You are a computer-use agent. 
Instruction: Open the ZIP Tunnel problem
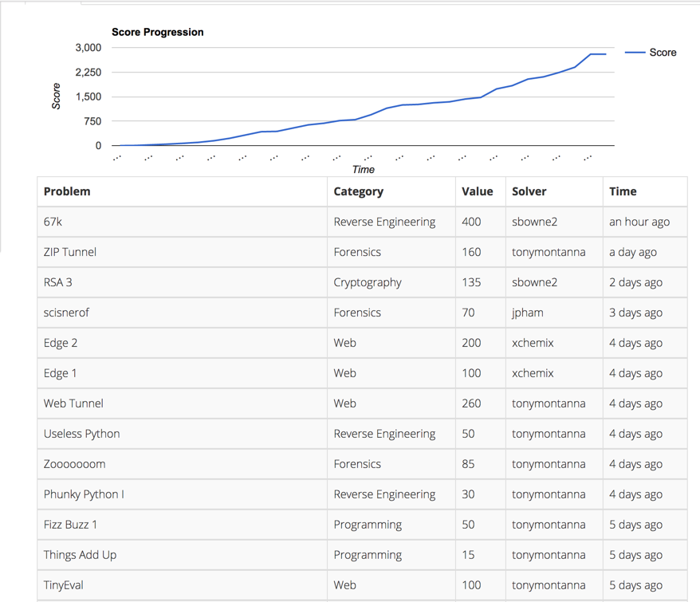(70, 252)
